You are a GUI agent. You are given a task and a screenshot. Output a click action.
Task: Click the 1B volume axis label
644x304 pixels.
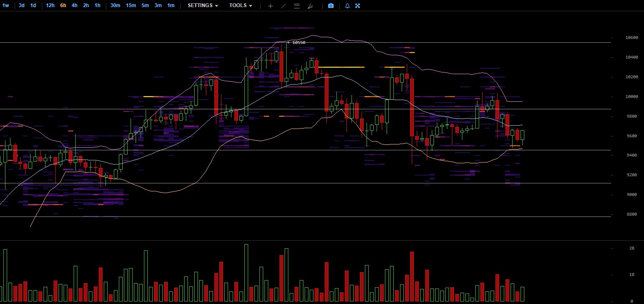[632, 275]
